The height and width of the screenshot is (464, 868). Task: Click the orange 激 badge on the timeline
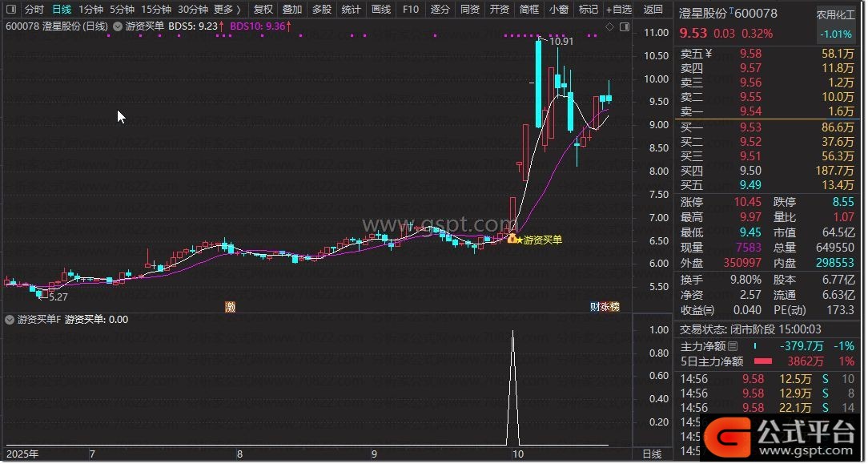point(231,307)
